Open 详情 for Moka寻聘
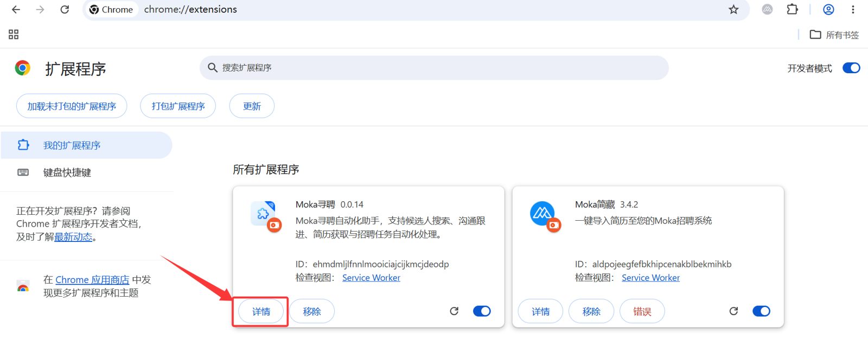 pyautogui.click(x=261, y=311)
